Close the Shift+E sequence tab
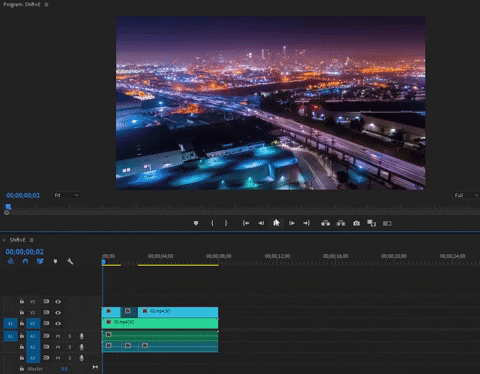 pyautogui.click(x=4, y=240)
